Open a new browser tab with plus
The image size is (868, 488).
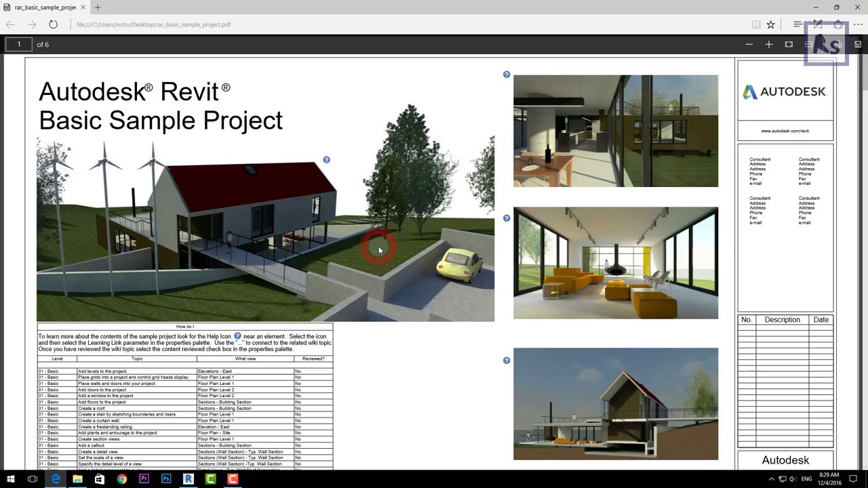tap(98, 7)
